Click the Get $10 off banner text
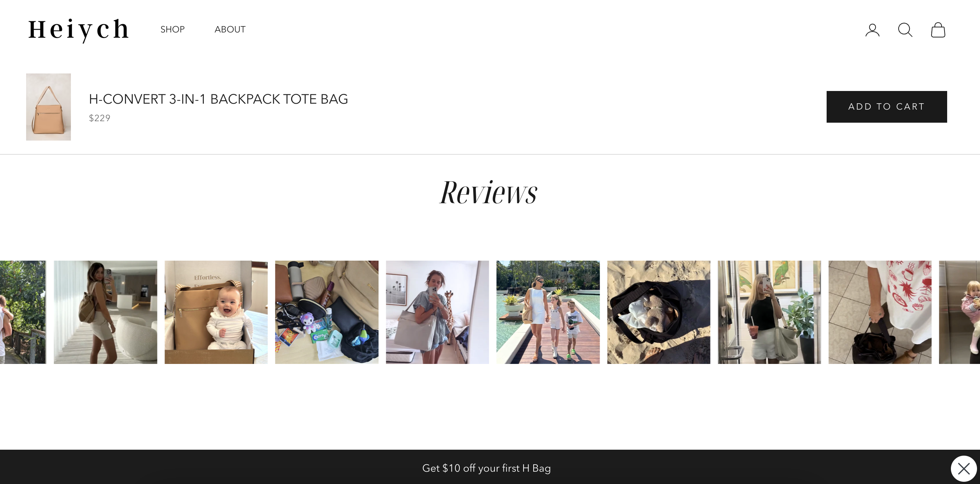The image size is (980, 484). (x=486, y=468)
